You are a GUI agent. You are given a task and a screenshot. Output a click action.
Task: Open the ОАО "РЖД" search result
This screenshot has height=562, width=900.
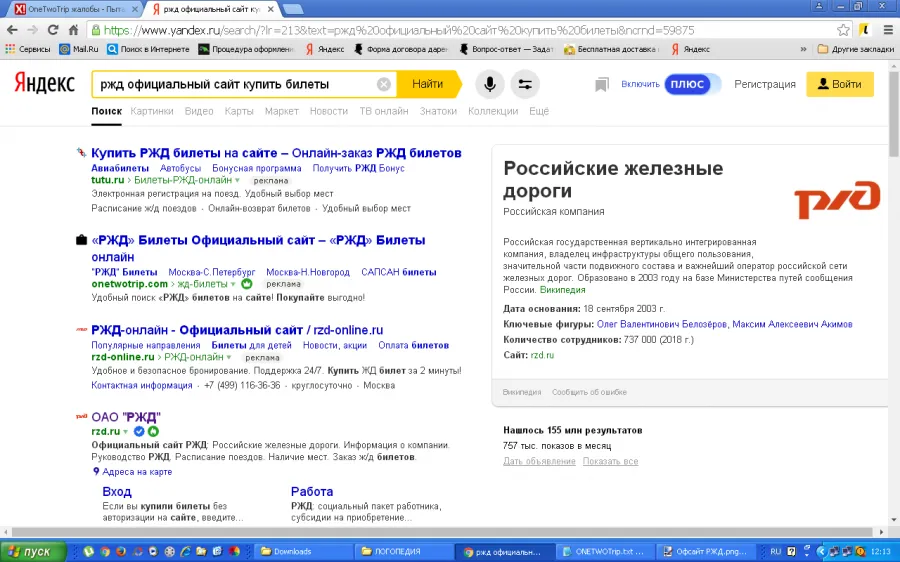click(x=126, y=417)
